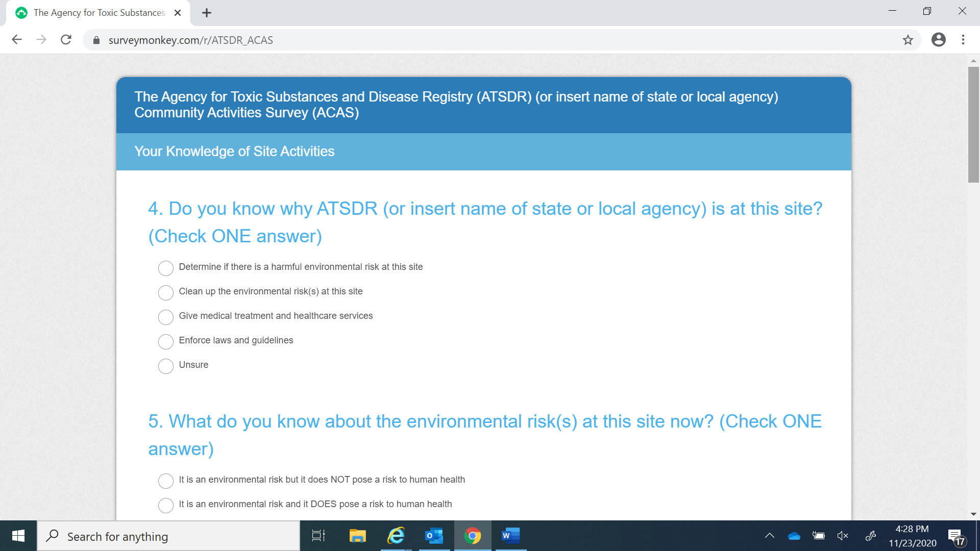Go back to previous page
The width and height of the screenshot is (980, 551).
tap(17, 40)
